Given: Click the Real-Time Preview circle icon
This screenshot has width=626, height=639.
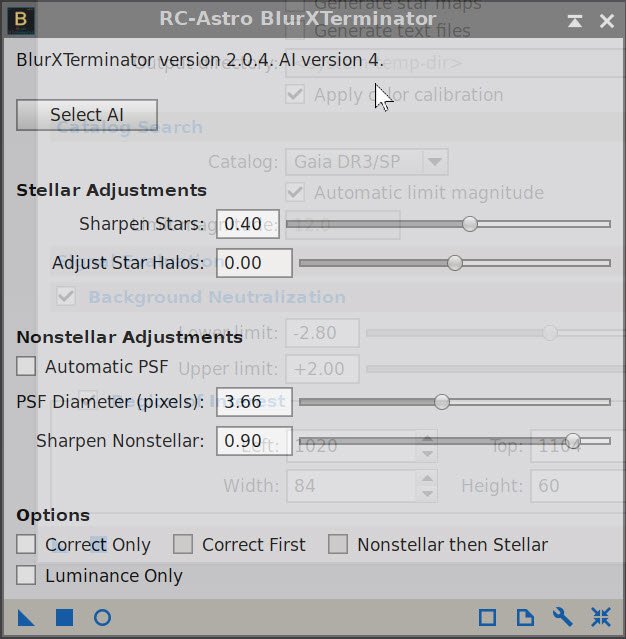Looking at the screenshot, I should [x=102, y=617].
